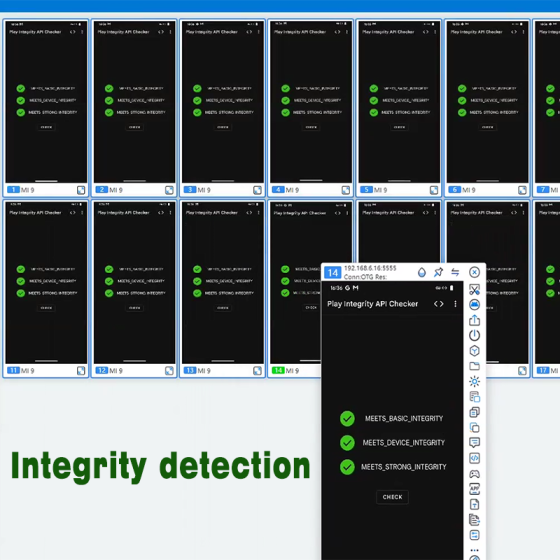Open the three-dot overflow menu in device 14 app
The height and width of the screenshot is (560, 560).
455,304
